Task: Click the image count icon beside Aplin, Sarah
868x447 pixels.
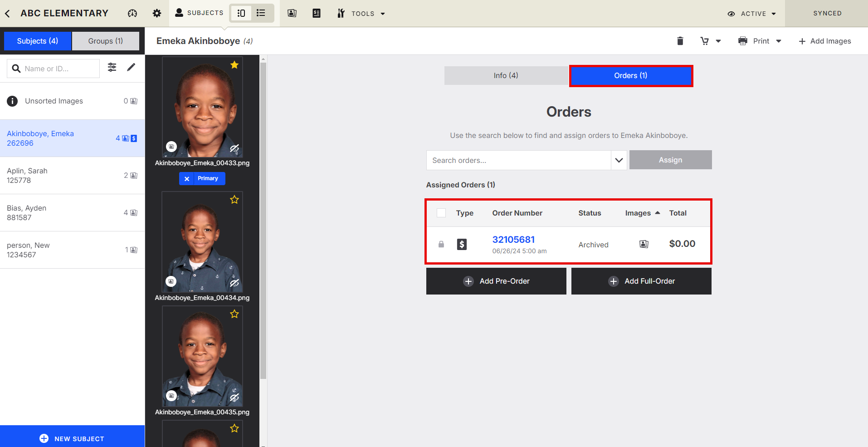Action: point(134,176)
